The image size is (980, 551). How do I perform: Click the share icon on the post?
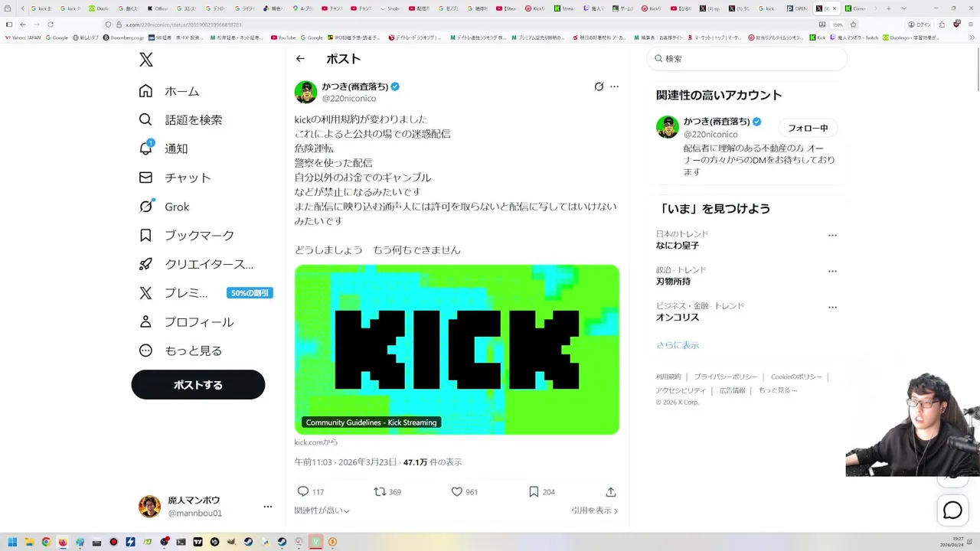pos(611,492)
